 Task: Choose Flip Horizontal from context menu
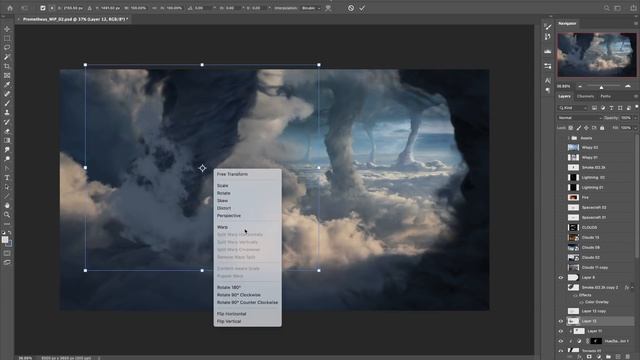[231, 314]
